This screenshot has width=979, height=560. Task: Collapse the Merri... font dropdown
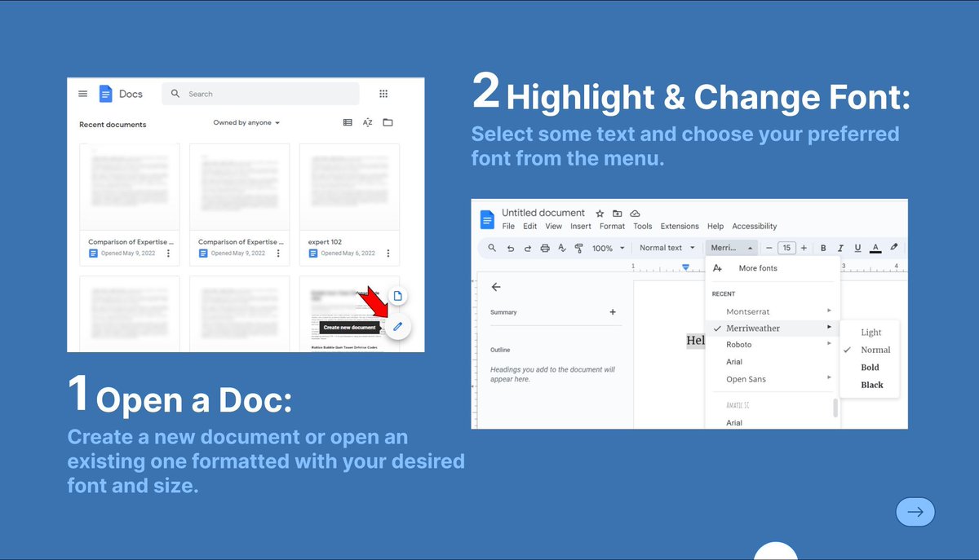tap(731, 248)
